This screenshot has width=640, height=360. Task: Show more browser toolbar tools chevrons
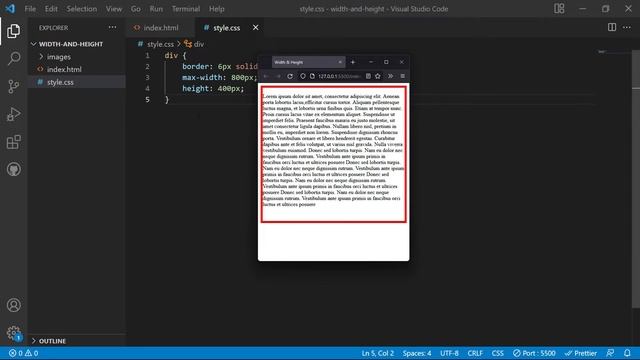[390, 76]
